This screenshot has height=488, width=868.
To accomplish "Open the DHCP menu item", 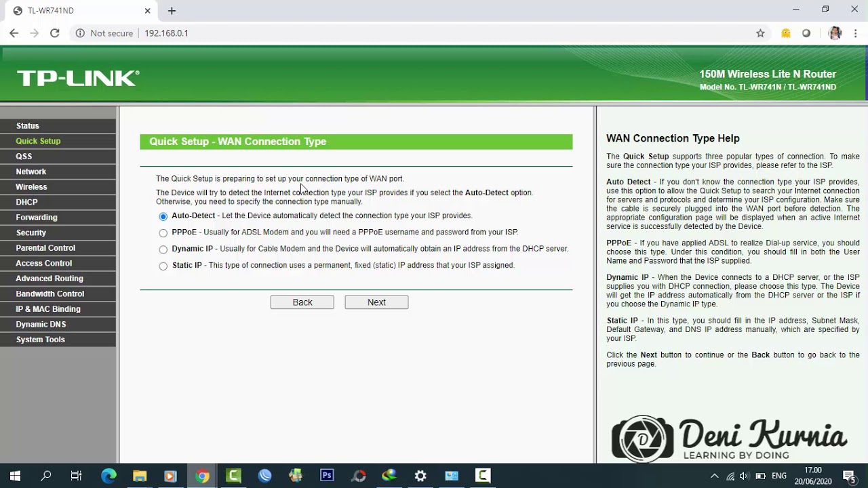I will (58, 202).
